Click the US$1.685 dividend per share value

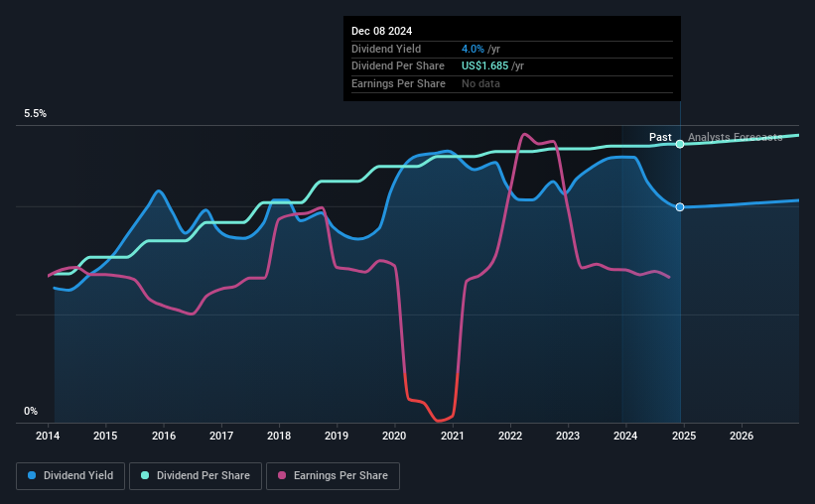click(485, 66)
